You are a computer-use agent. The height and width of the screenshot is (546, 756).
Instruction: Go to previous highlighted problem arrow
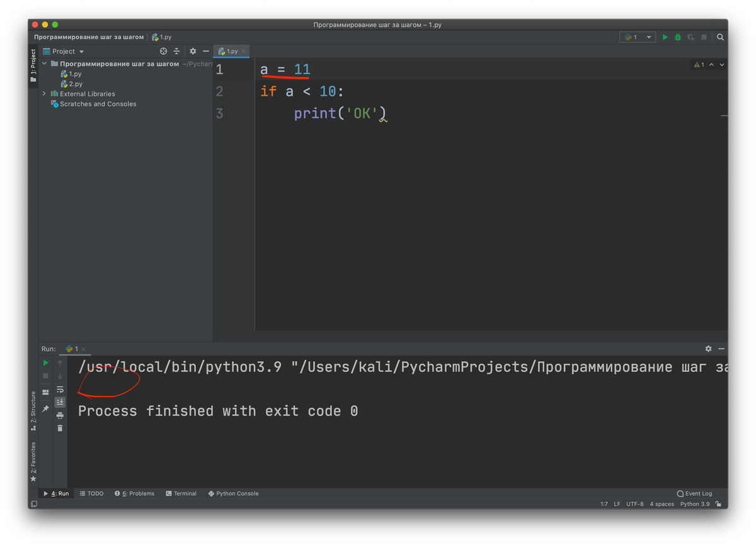tap(712, 64)
